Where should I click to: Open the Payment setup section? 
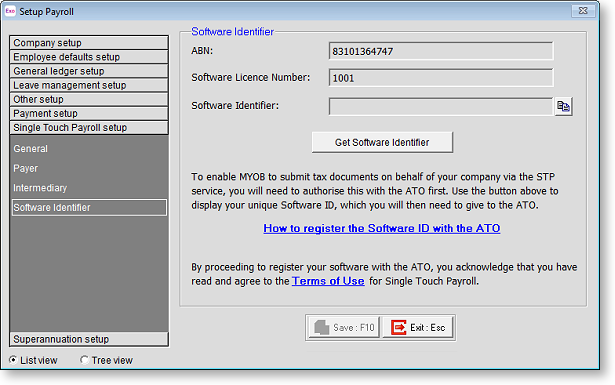tap(89, 113)
